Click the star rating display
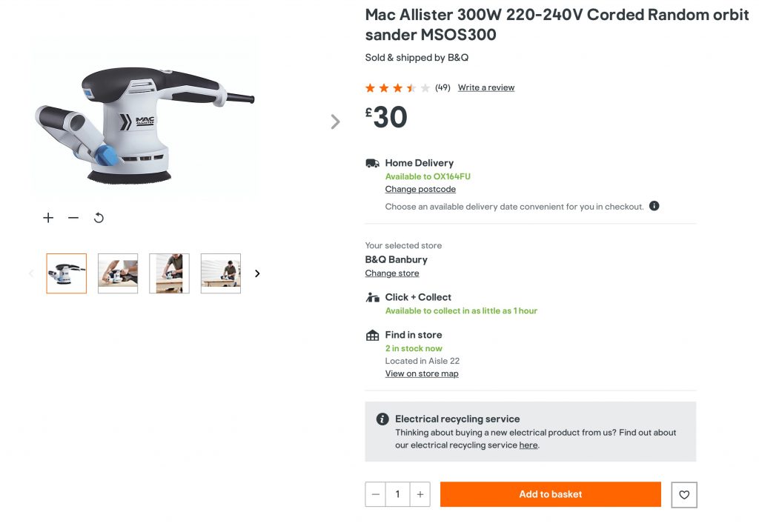759x532 pixels. pyautogui.click(x=397, y=88)
